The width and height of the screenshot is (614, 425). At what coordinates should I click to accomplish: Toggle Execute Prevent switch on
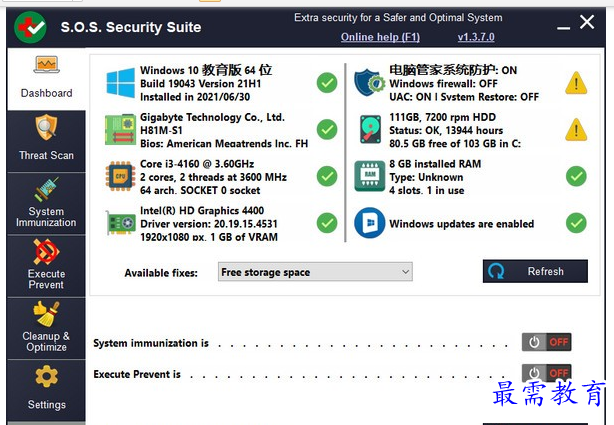point(547,373)
